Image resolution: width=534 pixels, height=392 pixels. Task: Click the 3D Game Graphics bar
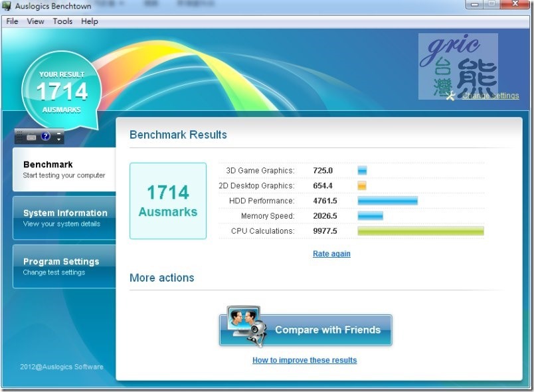coord(362,170)
